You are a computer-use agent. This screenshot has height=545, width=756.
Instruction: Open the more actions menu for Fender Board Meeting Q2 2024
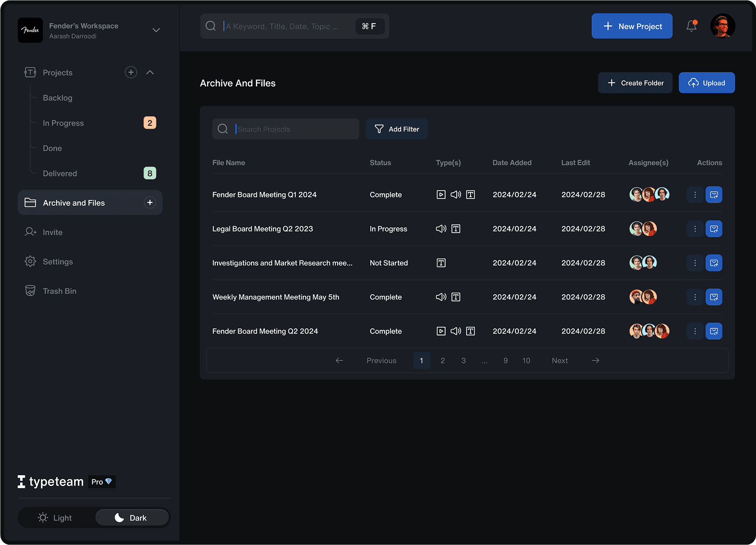[695, 331]
